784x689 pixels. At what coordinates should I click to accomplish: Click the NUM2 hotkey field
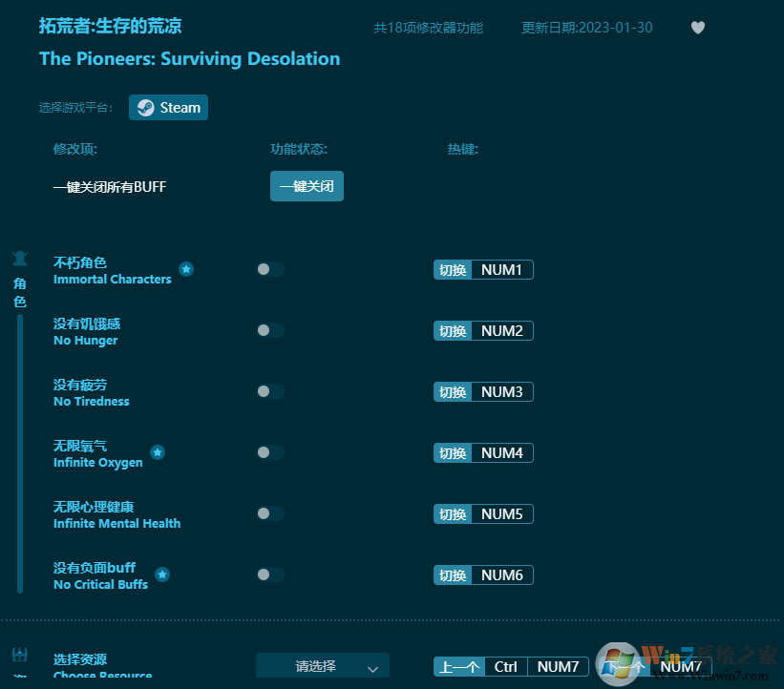pyautogui.click(x=502, y=331)
